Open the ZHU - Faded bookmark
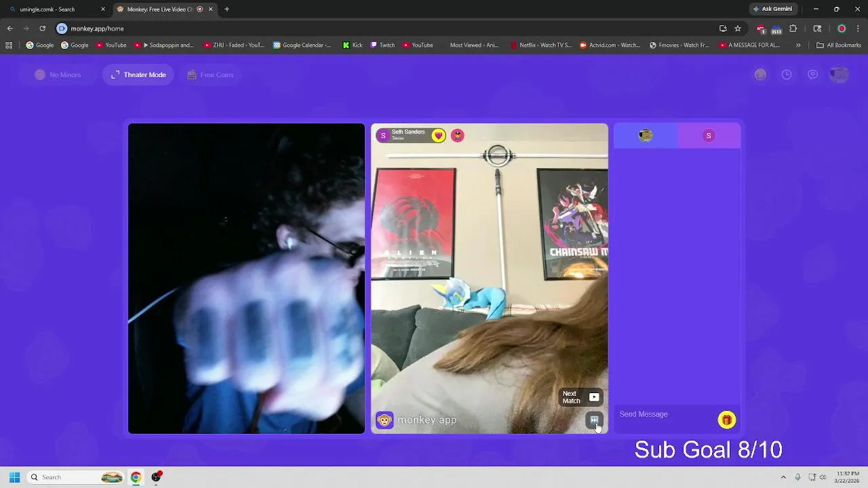Screen dimensions: 868x488 (235, 45)
